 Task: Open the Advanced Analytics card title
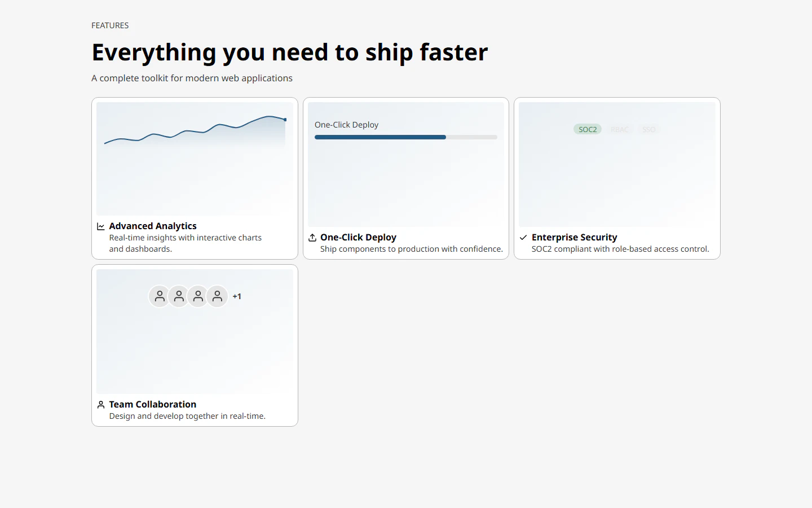click(153, 226)
